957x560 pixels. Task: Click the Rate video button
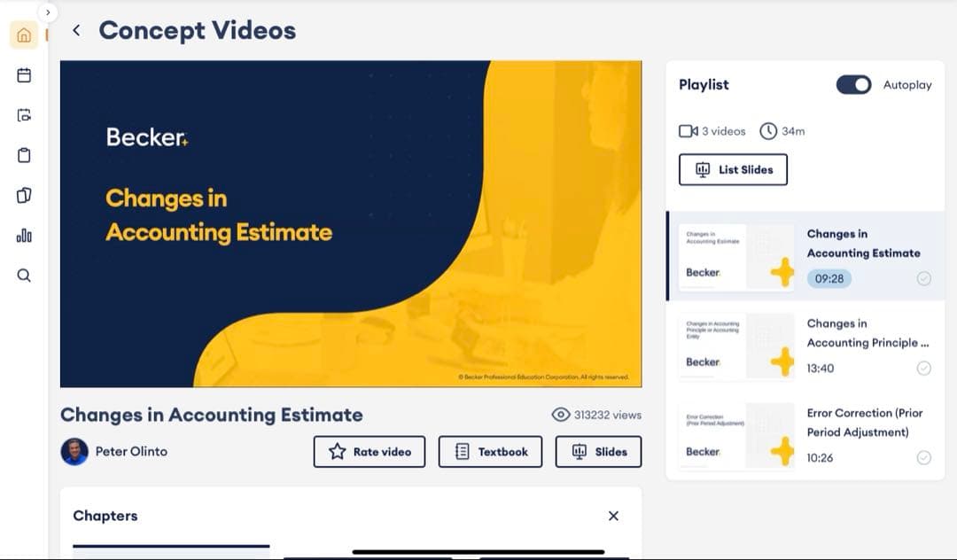370,452
